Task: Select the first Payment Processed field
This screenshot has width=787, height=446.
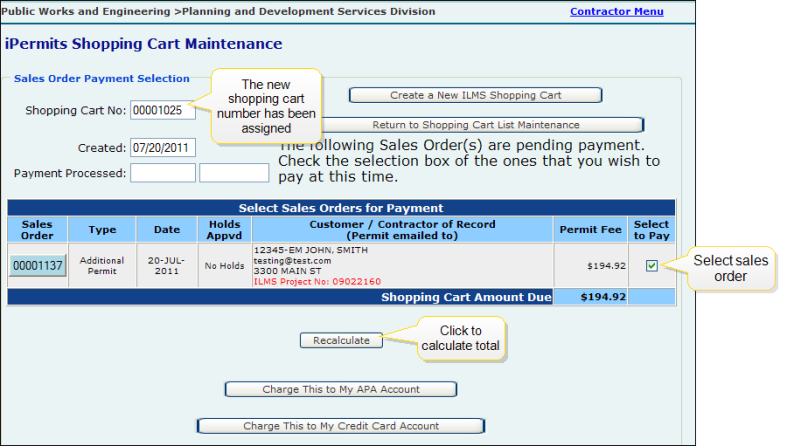Action: (162, 173)
